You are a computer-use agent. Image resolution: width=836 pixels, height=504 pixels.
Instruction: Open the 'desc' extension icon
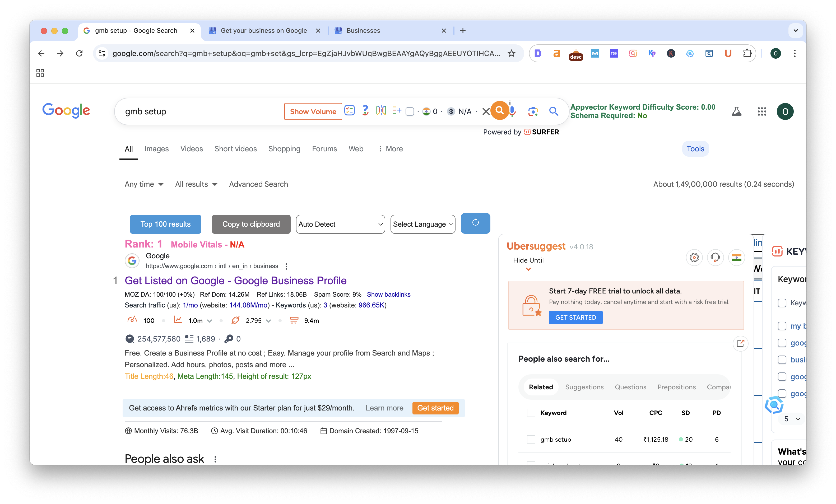(x=576, y=54)
